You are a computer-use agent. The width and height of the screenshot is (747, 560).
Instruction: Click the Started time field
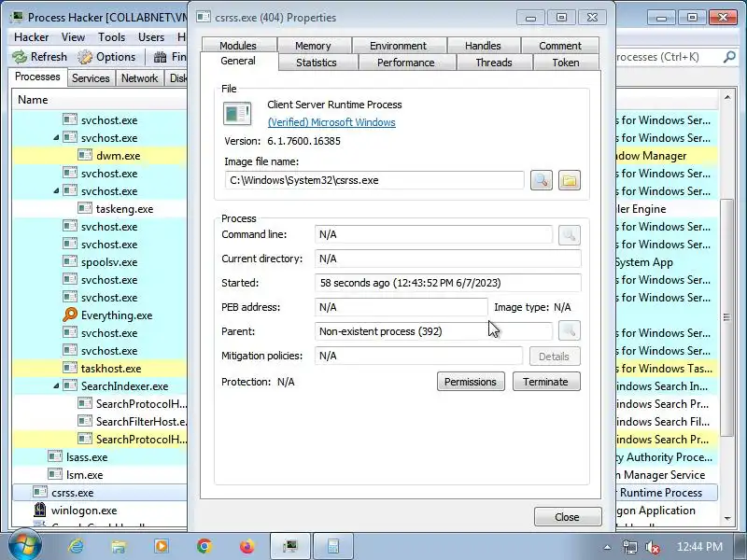pyautogui.click(x=448, y=283)
